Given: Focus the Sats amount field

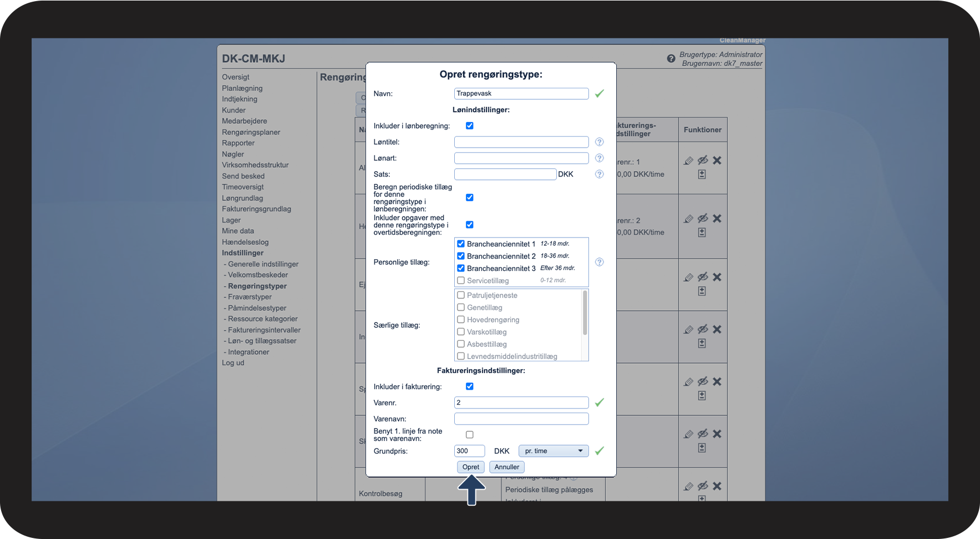Looking at the screenshot, I should 505,174.
